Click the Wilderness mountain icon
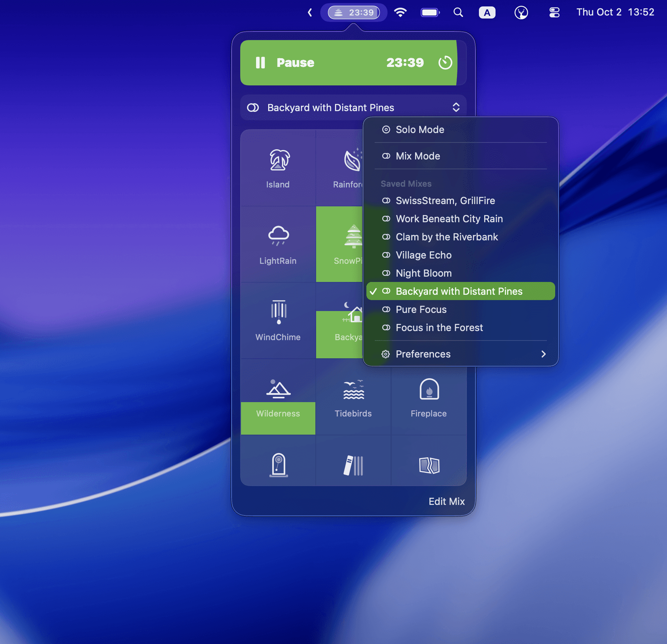Viewport: 667px width, 644px height. pyautogui.click(x=278, y=389)
